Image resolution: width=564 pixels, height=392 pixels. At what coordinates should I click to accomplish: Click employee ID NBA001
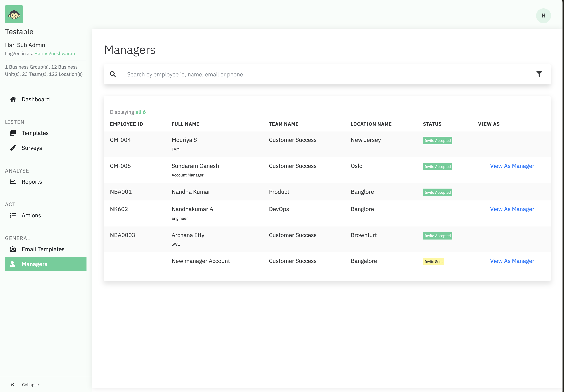click(x=121, y=192)
